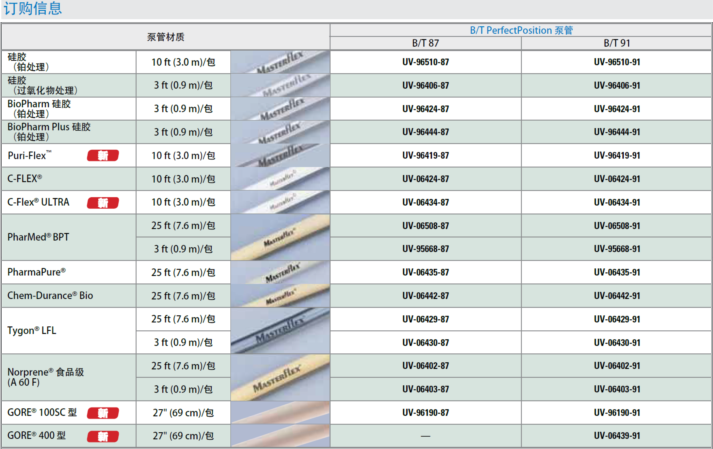Select part number UV-96444-91
Image resolution: width=713 pixels, height=449 pixels.
tap(617, 132)
